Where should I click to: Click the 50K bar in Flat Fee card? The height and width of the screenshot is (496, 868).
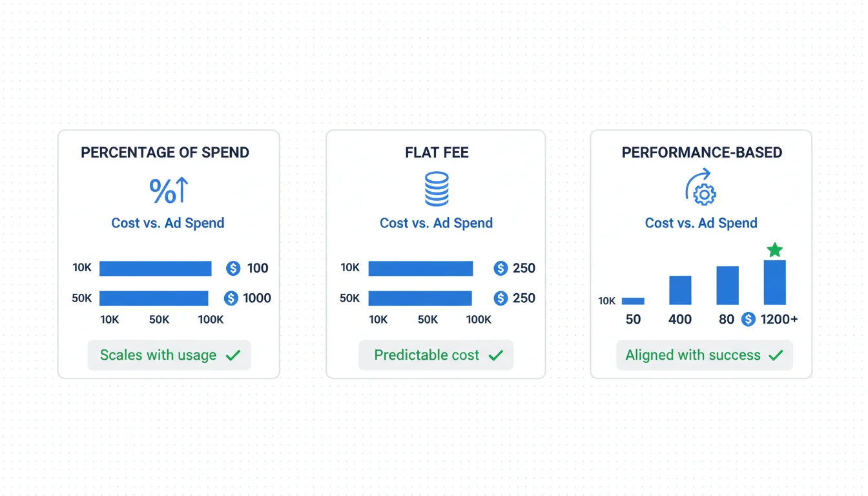[x=420, y=298]
